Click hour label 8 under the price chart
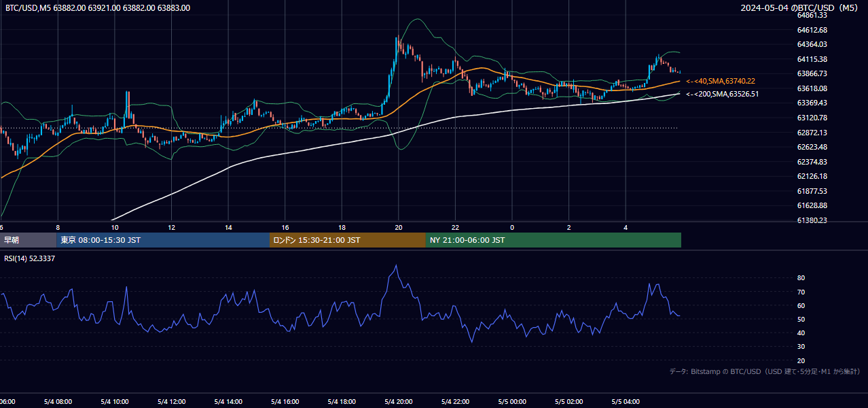This screenshot has width=868, height=408. coord(58,227)
